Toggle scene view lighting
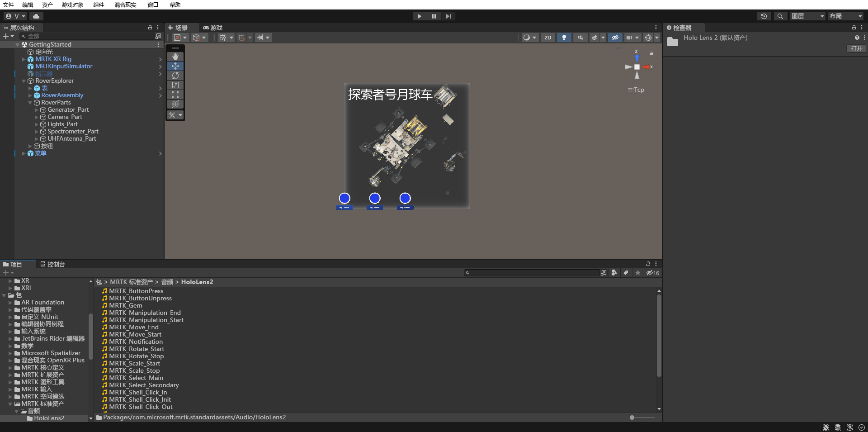Screen dimensions: 868x432 click(x=564, y=38)
